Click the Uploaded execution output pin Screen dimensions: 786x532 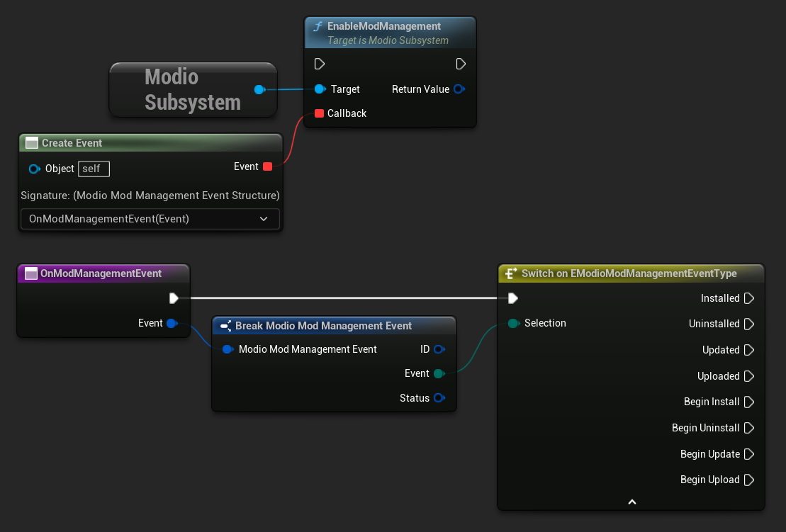[749, 376]
